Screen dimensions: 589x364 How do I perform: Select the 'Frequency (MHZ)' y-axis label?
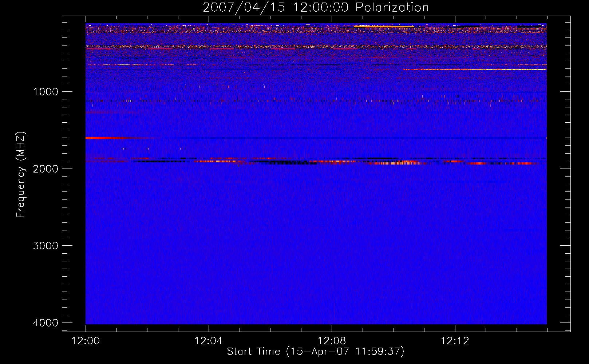21,175
